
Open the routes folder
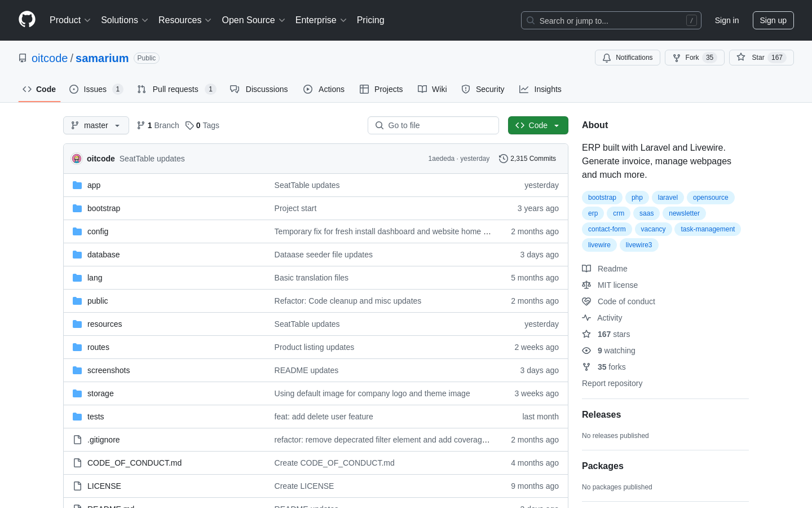pos(98,347)
